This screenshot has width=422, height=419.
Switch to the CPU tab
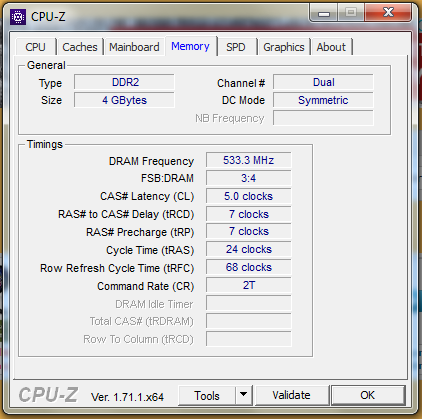coord(35,47)
